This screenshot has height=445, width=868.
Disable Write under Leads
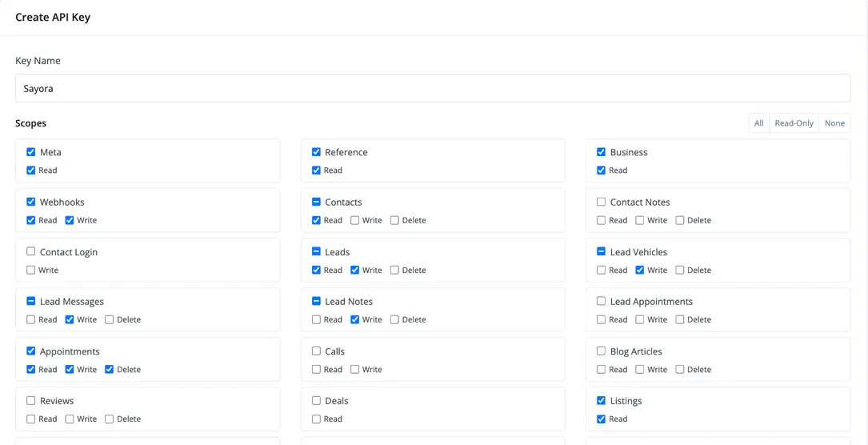point(354,270)
